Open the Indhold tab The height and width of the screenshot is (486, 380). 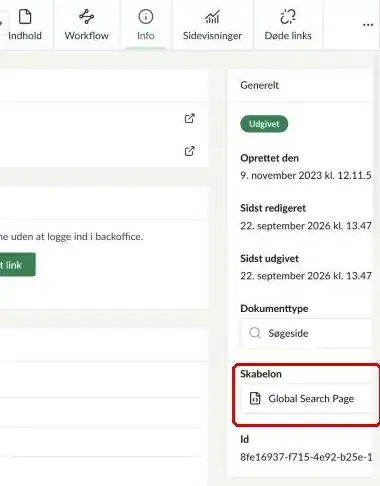(25, 25)
